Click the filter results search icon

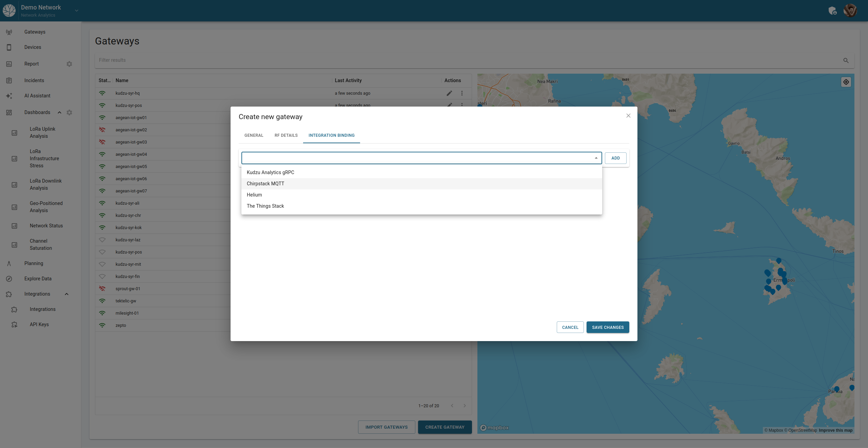coord(846,60)
